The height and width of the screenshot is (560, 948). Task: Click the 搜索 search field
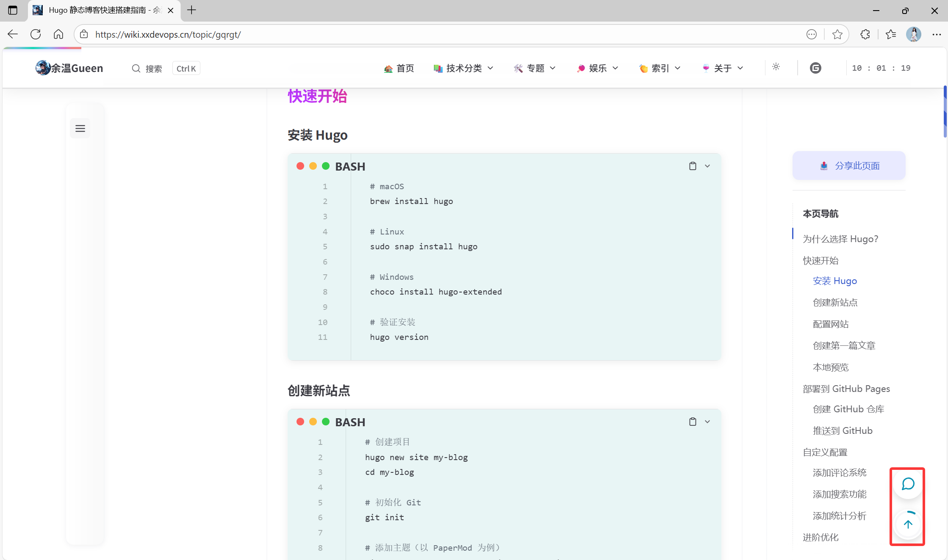tap(147, 69)
